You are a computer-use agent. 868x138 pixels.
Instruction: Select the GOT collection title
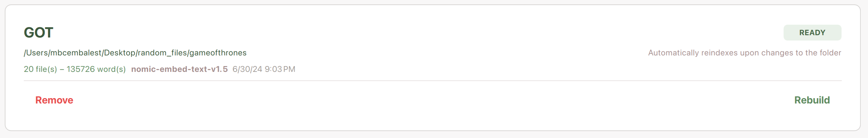tap(38, 33)
